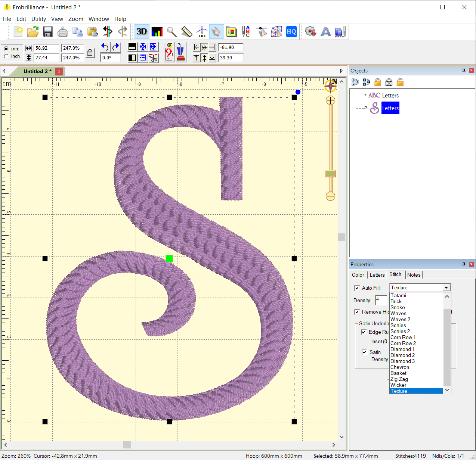This screenshot has width=476, height=460.
Task: Collapse the Auto Fill dropdown using its arrow
Action: point(446,287)
